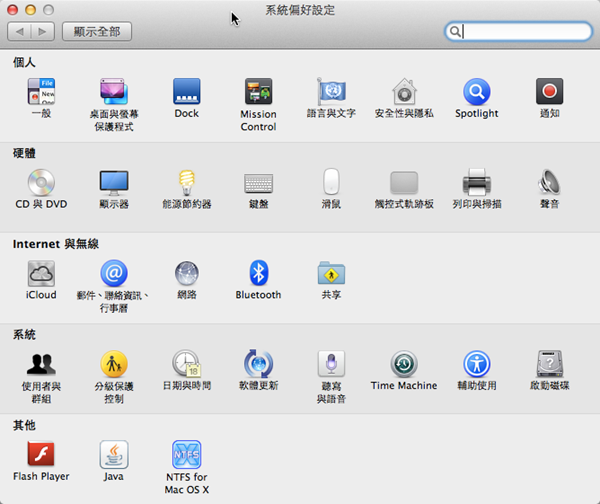The image size is (600, 504).
Task: Click the back navigation arrow button
Action: [x=20, y=32]
